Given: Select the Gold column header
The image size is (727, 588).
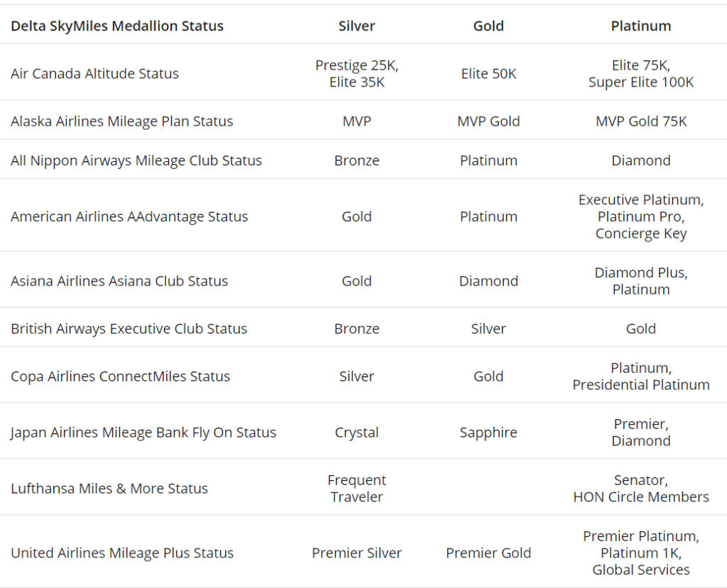Looking at the screenshot, I should [x=488, y=26].
